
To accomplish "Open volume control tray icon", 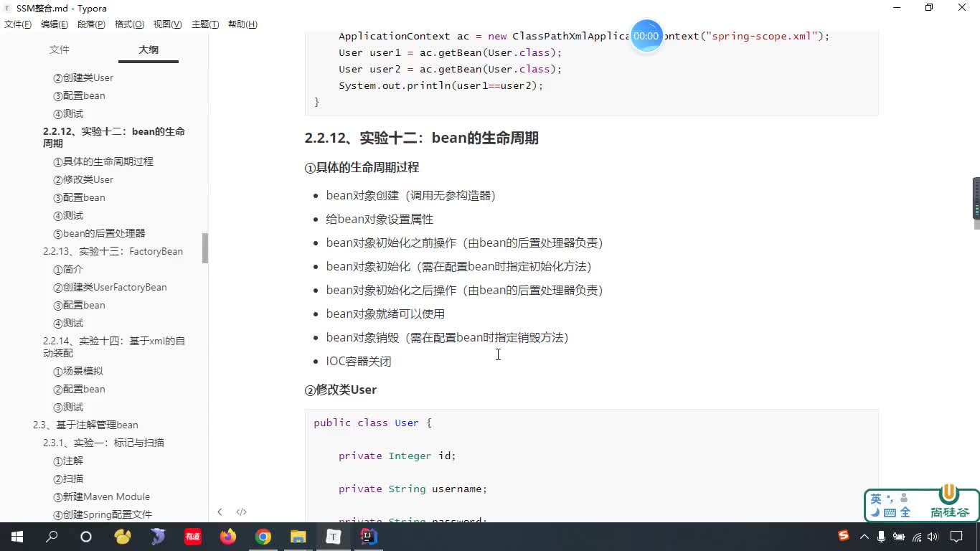I will [933, 537].
